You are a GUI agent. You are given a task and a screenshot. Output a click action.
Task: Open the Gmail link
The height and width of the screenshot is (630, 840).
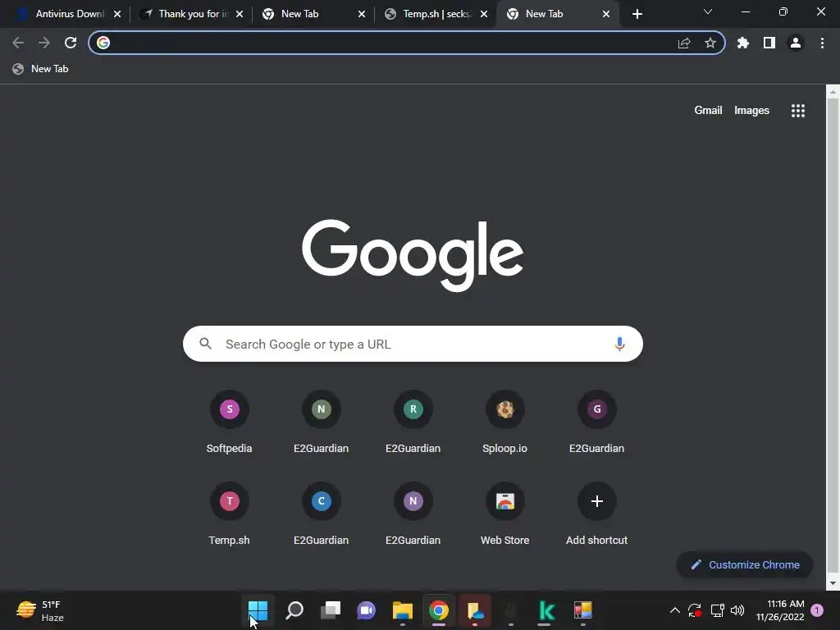click(x=708, y=111)
